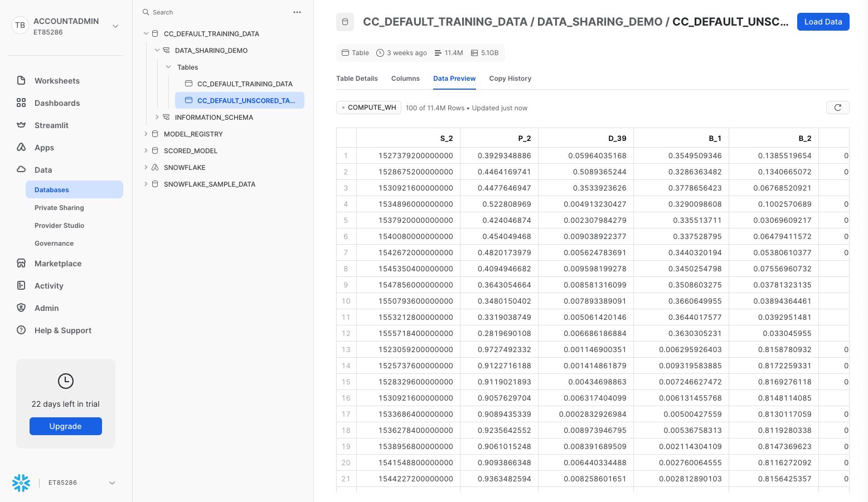This screenshot has width=868, height=502.
Task: Collapse the CC_DEFAULT_TRAINING_DATA database node
Action: 146,34
